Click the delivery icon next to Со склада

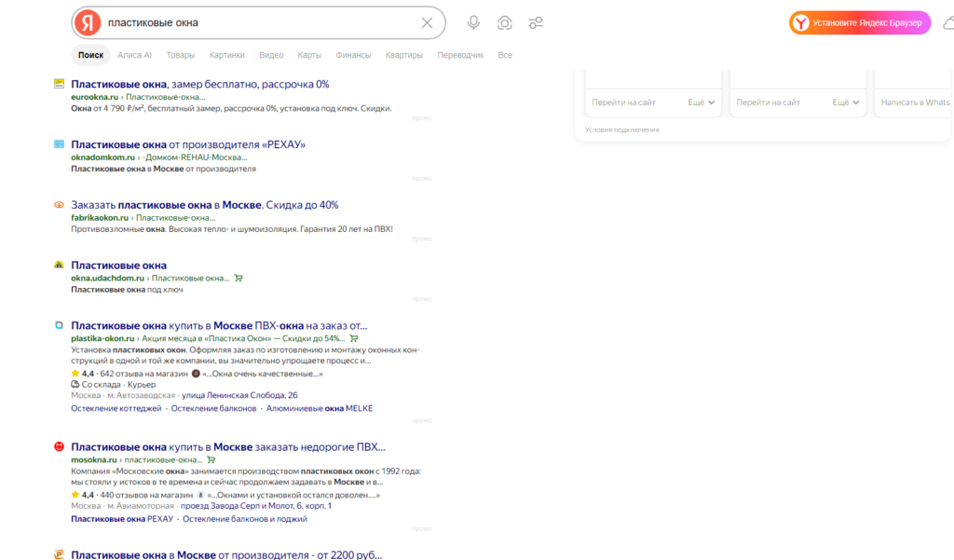75,384
